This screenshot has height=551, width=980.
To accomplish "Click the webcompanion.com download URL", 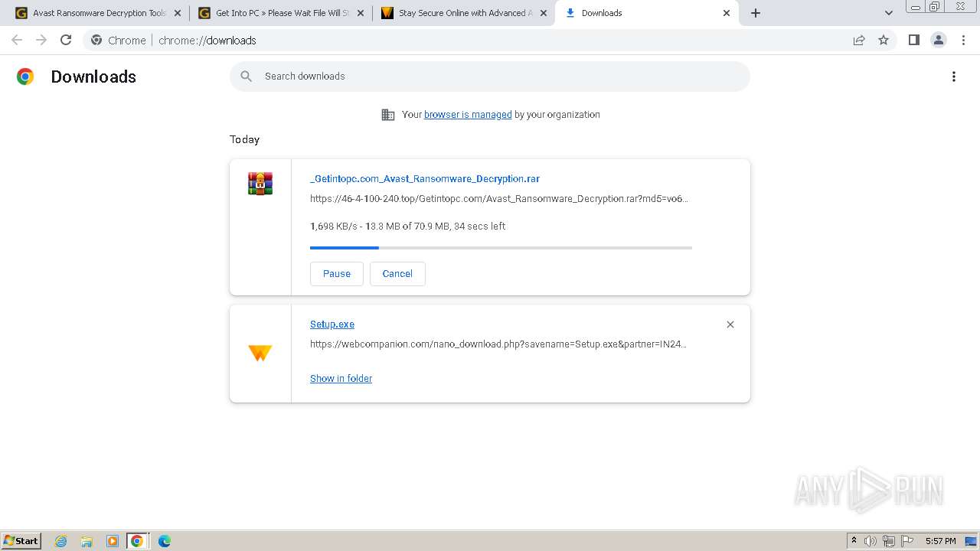I will pyautogui.click(x=498, y=344).
